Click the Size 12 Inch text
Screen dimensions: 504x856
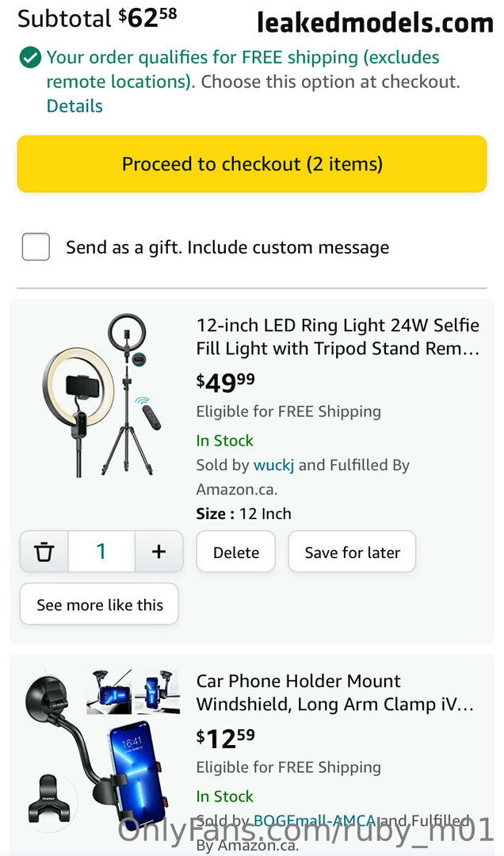click(244, 514)
